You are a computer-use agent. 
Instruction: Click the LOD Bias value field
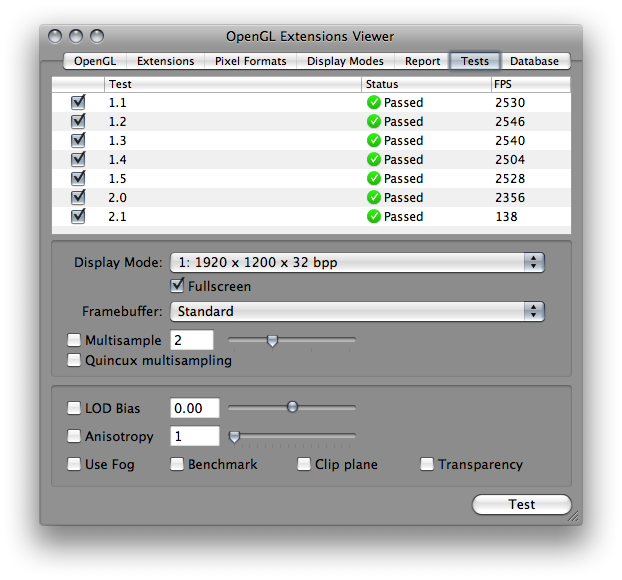click(195, 408)
